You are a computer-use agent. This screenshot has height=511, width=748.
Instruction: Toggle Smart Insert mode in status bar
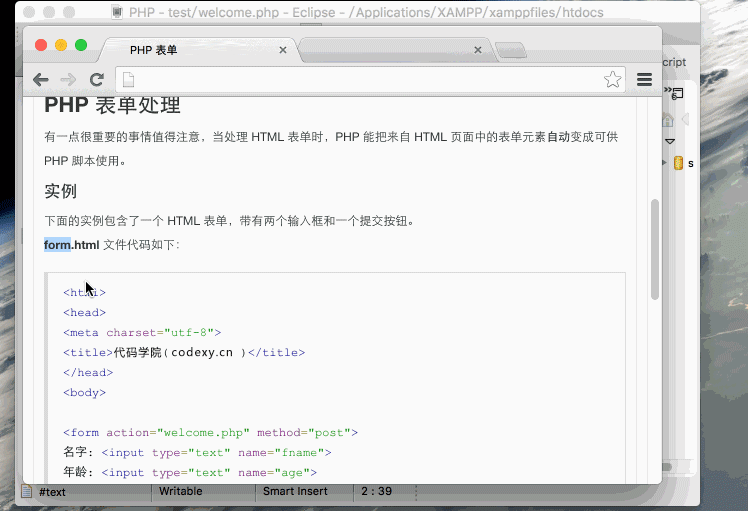coord(295,491)
